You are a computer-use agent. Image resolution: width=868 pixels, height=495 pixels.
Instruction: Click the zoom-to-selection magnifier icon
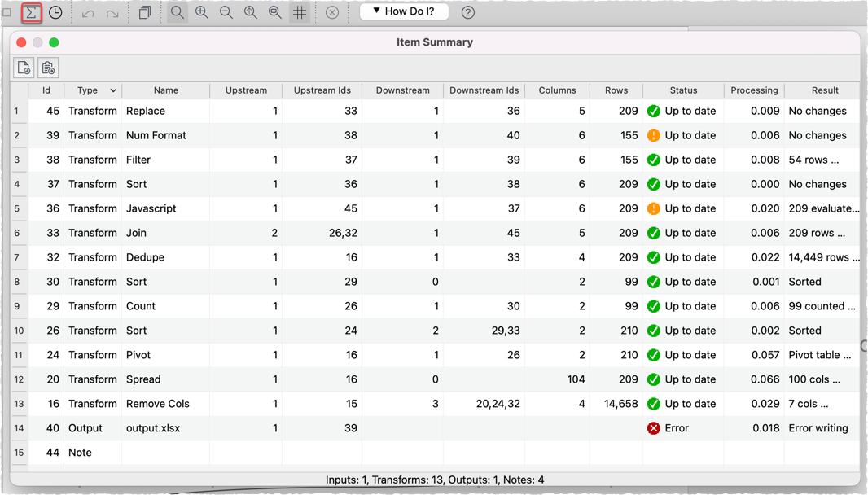tap(274, 12)
